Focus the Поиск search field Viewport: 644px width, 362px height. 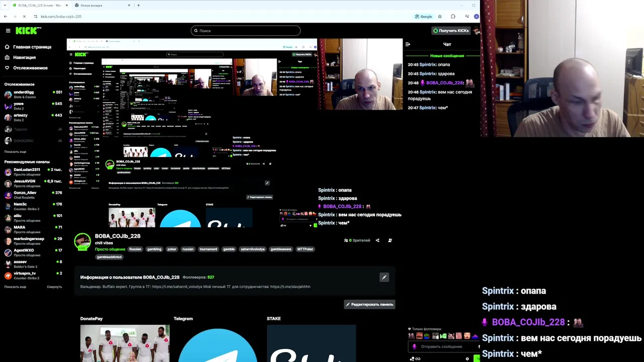[x=246, y=31]
